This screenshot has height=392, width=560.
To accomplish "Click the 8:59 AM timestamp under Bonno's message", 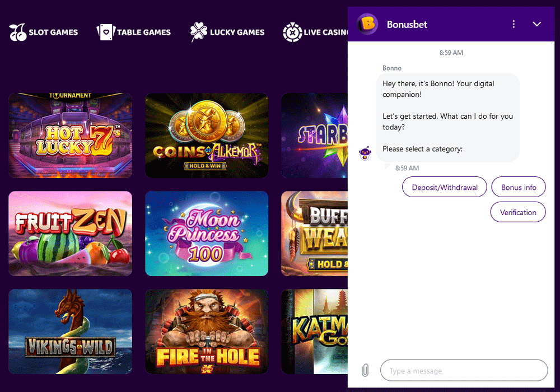I will 407,168.
